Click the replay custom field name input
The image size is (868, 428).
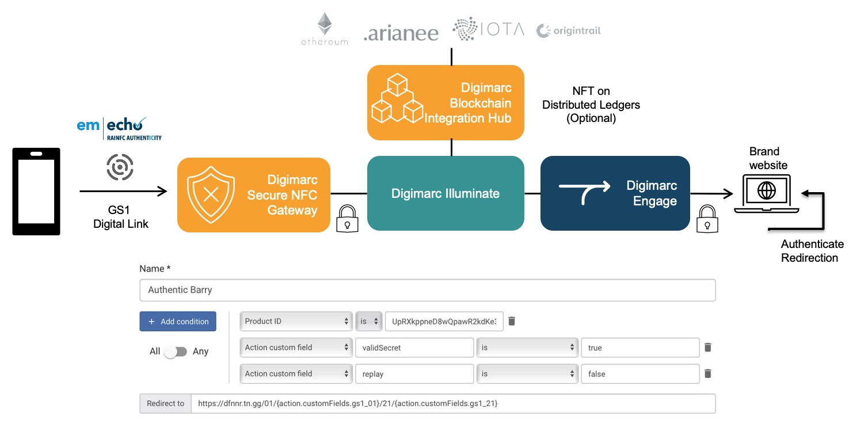tap(414, 373)
